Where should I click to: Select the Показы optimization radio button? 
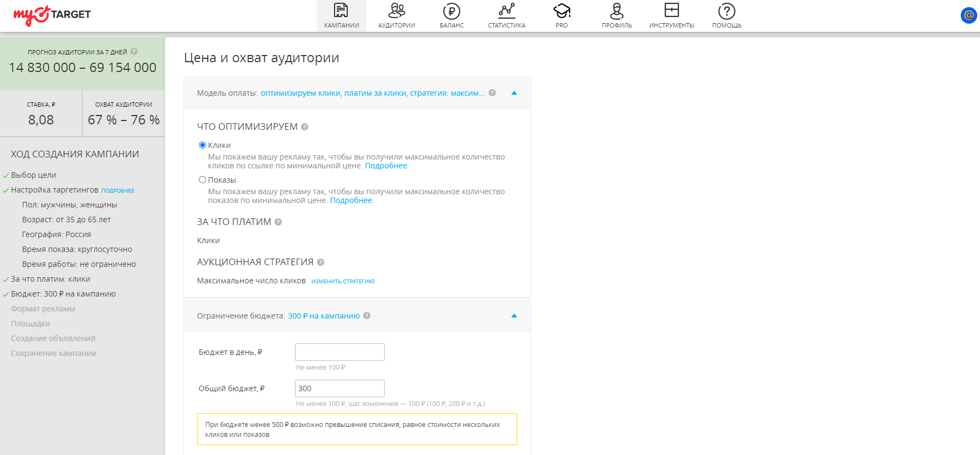(202, 180)
